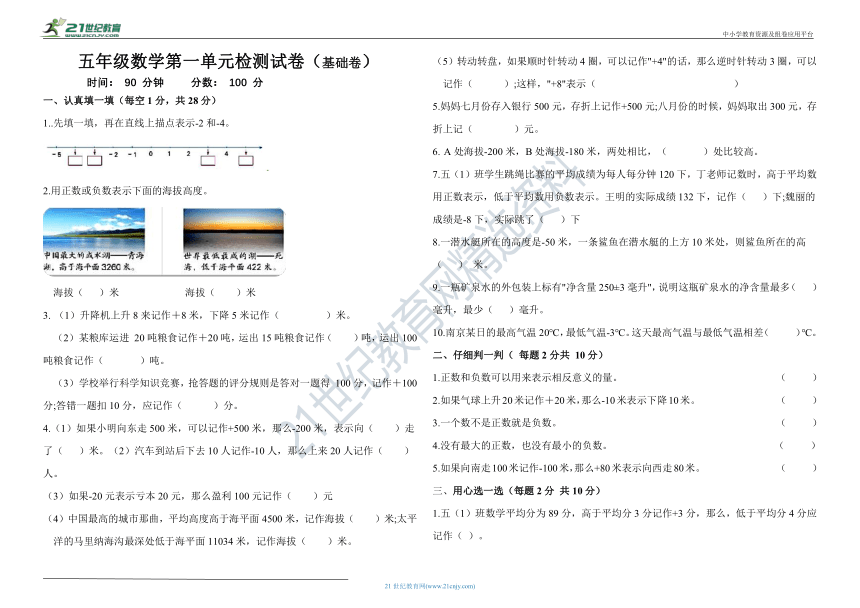This screenshot has width=860, height=608.
Task: Click question 3(1) 升降机上升8米 line
Action: click(x=197, y=315)
